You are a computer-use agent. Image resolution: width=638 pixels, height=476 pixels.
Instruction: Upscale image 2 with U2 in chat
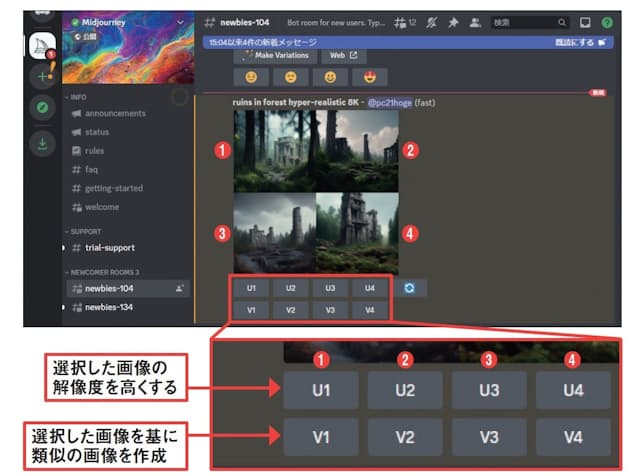point(291,288)
